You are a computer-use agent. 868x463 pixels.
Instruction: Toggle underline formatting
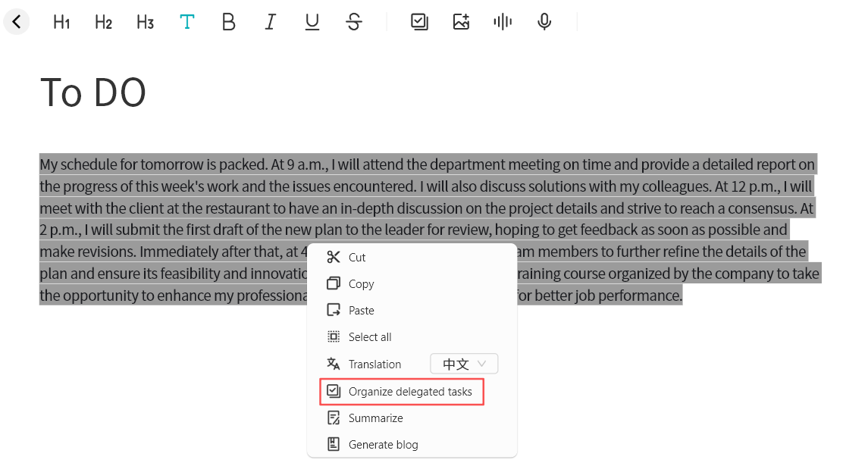[312, 22]
